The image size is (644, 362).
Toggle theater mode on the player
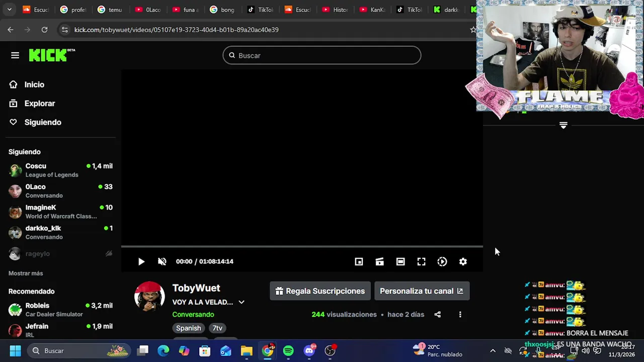[x=400, y=261]
